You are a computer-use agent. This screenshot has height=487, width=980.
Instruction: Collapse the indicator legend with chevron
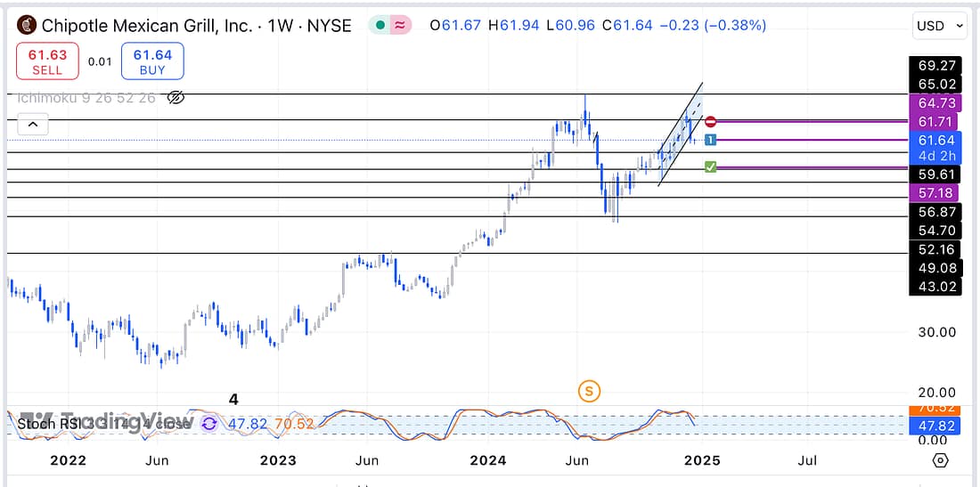tap(32, 126)
